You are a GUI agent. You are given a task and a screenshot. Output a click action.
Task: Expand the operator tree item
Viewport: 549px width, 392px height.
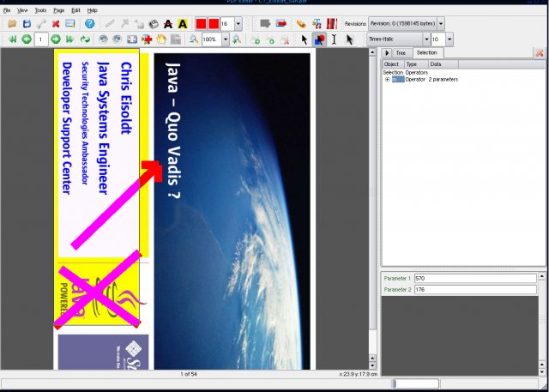coord(387,80)
